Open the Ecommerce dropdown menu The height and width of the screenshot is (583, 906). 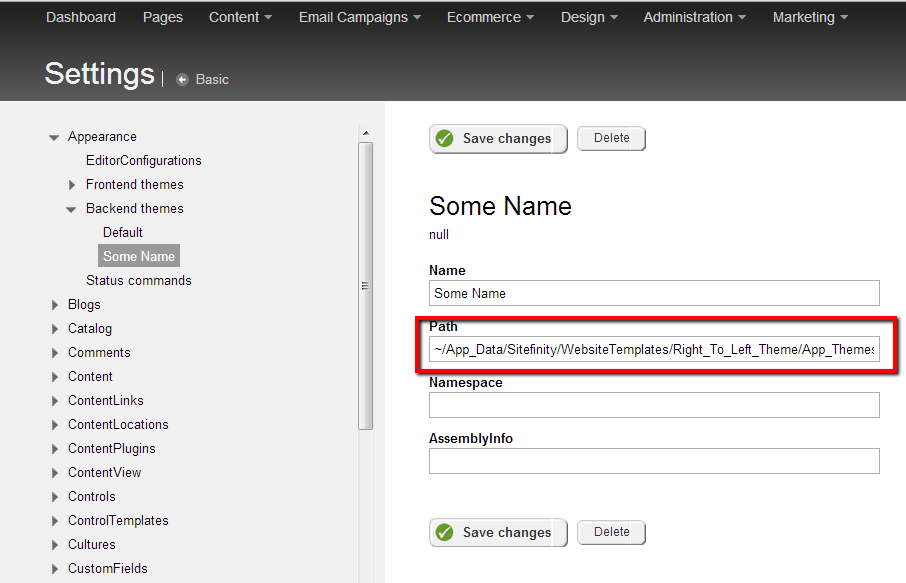click(x=490, y=17)
